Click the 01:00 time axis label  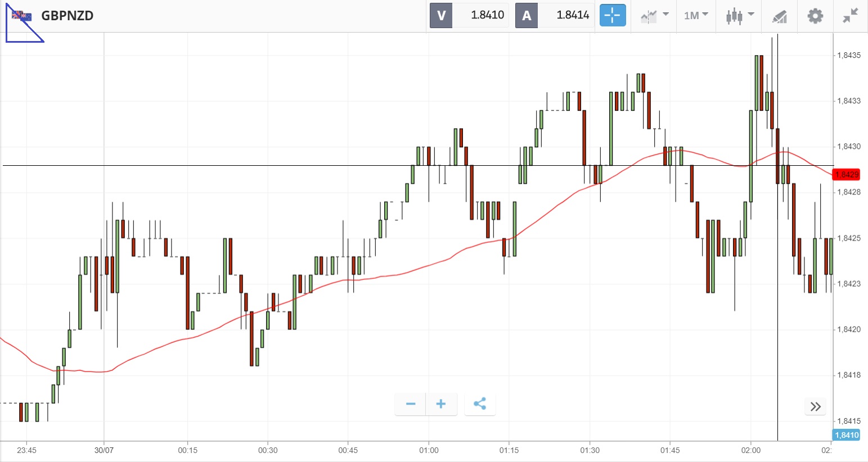point(429,450)
